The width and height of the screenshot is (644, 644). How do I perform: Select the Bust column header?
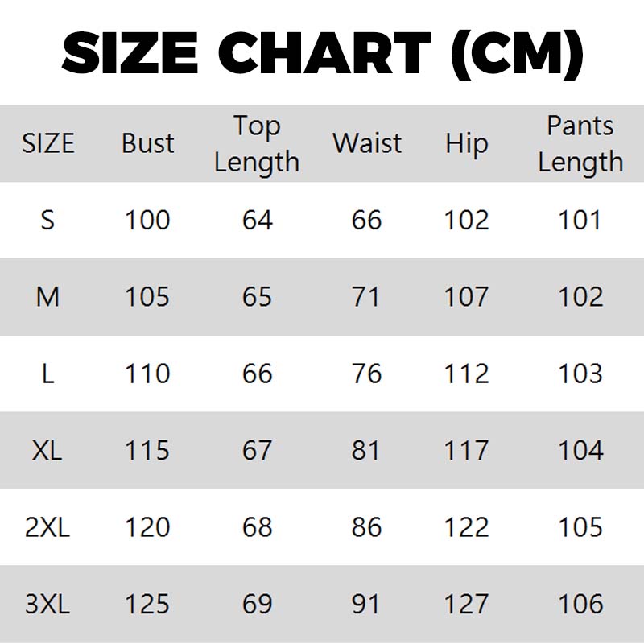[x=148, y=144]
